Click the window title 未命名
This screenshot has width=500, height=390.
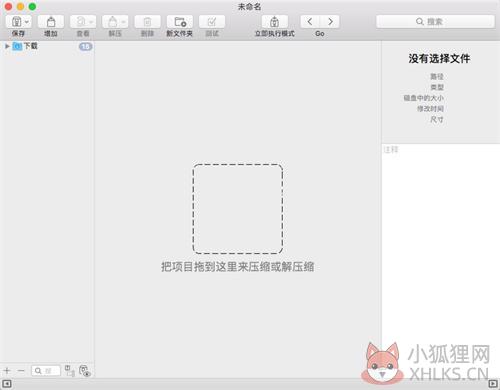point(250,7)
